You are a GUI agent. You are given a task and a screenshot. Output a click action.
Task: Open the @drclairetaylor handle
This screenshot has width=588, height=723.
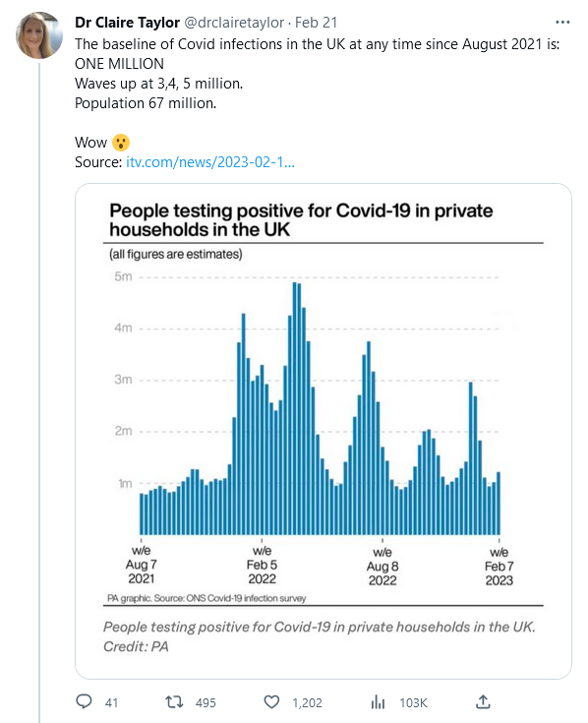pyautogui.click(x=234, y=22)
